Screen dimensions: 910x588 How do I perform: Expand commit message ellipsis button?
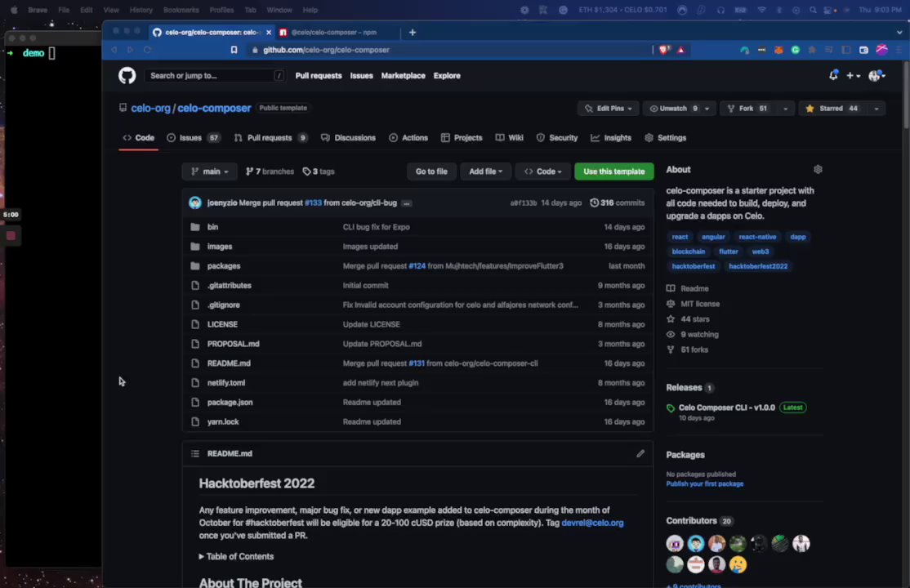coord(407,203)
